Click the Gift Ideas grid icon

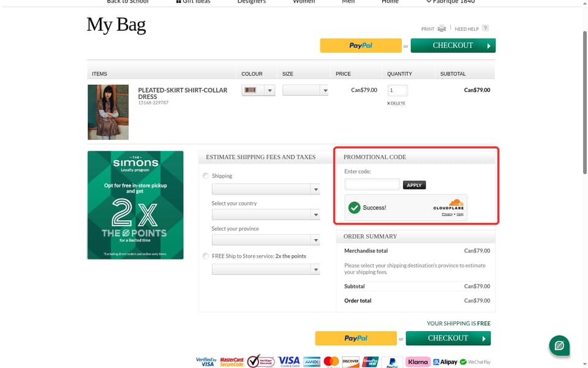(x=178, y=1)
